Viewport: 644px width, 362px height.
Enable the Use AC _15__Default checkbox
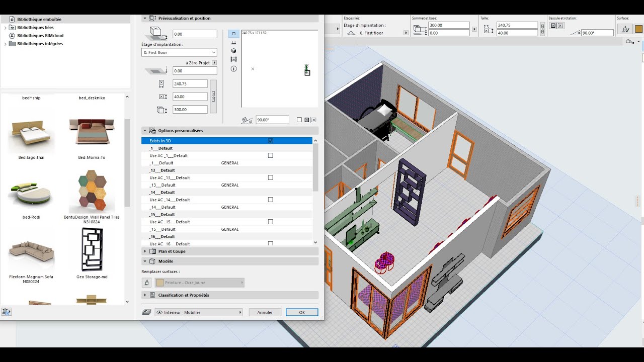point(271,222)
